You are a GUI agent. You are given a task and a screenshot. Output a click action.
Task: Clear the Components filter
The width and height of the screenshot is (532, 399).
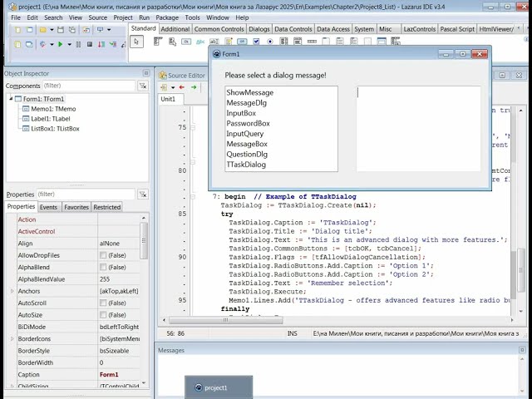click(x=143, y=86)
